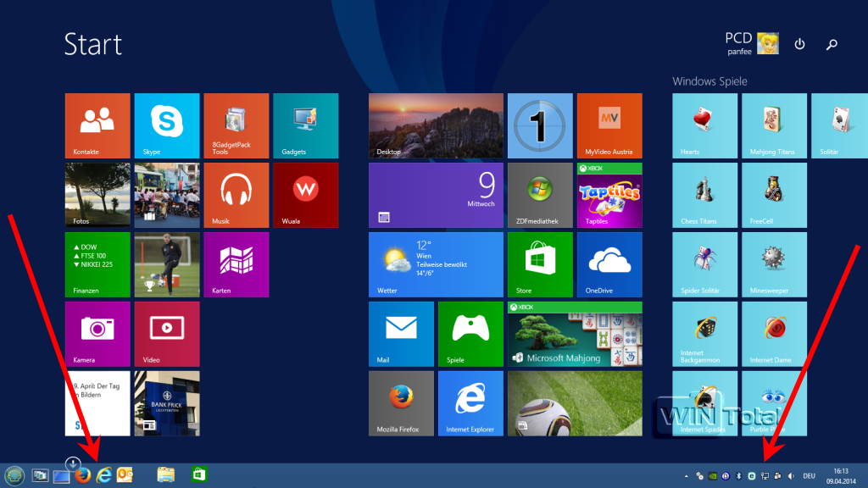Start the Minesweeper tile

point(774,264)
